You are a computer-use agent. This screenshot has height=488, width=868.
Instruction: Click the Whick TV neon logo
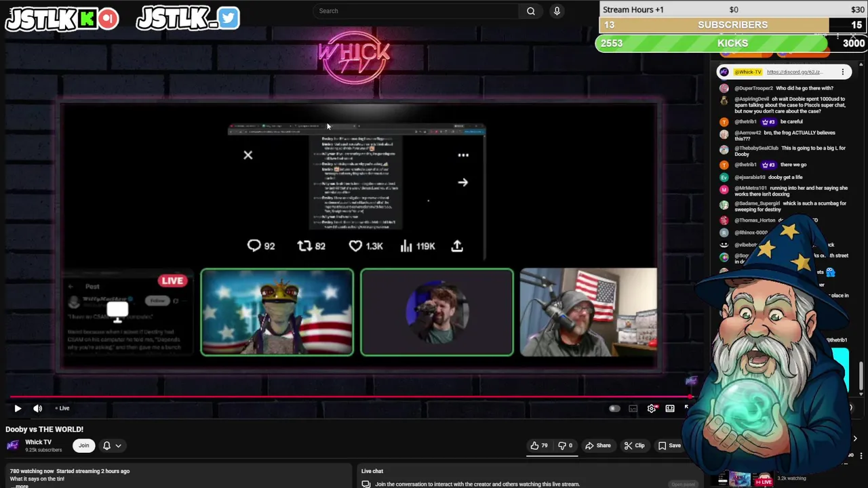(x=353, y=58)
